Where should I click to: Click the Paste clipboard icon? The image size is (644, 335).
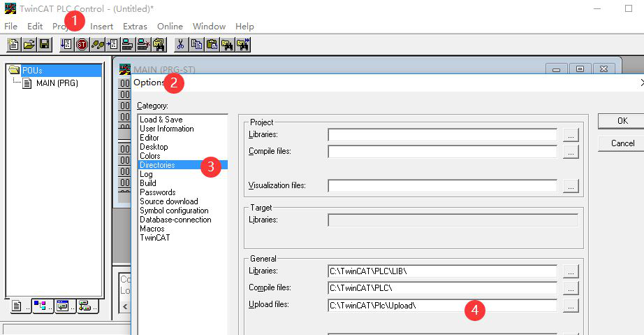(212, 44)
